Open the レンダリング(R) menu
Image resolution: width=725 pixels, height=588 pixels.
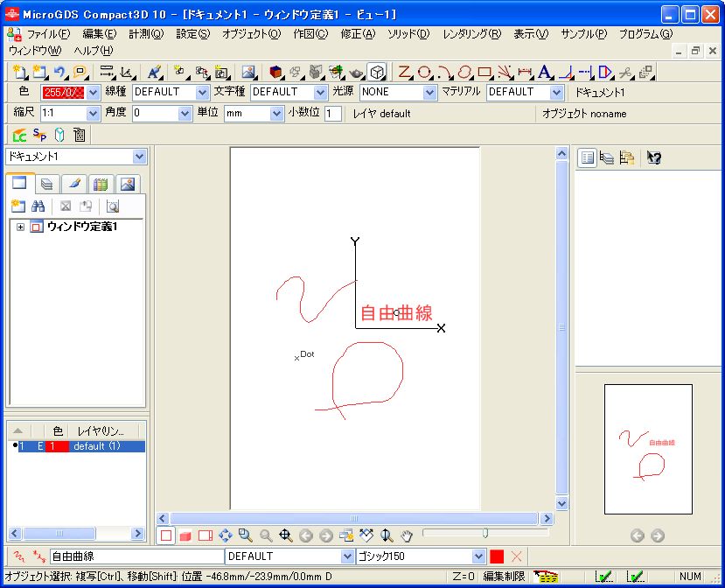coord(471,34)
